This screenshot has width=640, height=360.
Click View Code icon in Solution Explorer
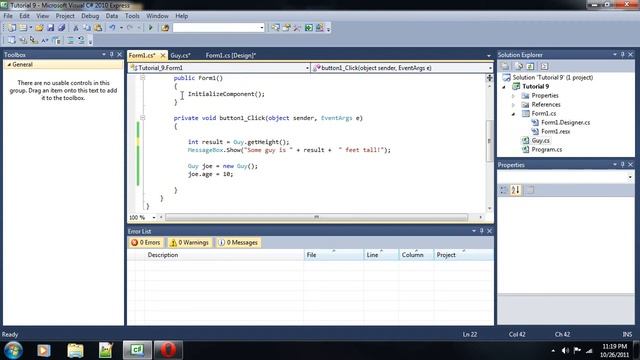[x=544, y=66]
